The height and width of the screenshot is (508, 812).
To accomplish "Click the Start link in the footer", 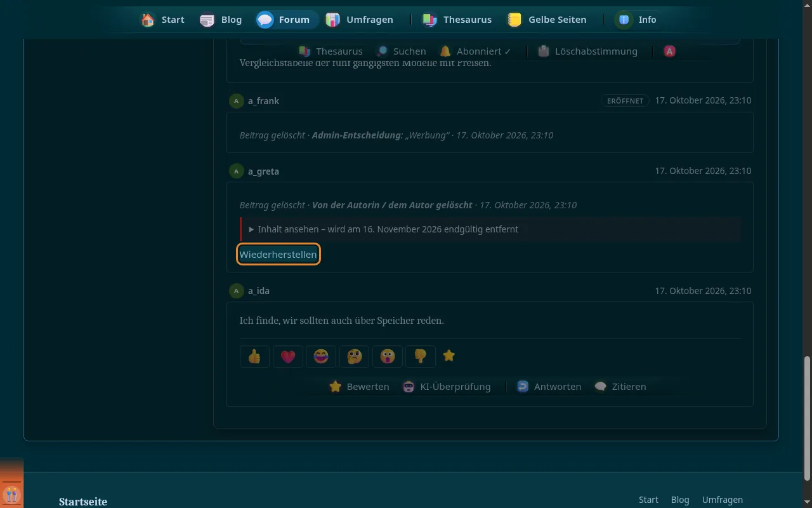I will point(648,500).
